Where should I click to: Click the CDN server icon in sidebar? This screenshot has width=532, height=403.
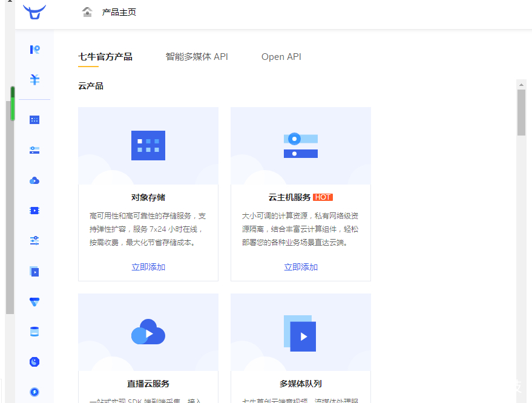pyautogui.click(x=34, y=150)
